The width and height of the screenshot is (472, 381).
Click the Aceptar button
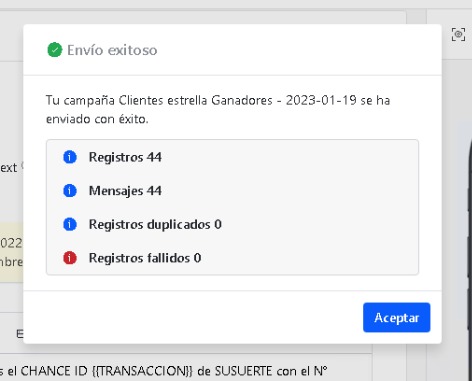[396, 317]
